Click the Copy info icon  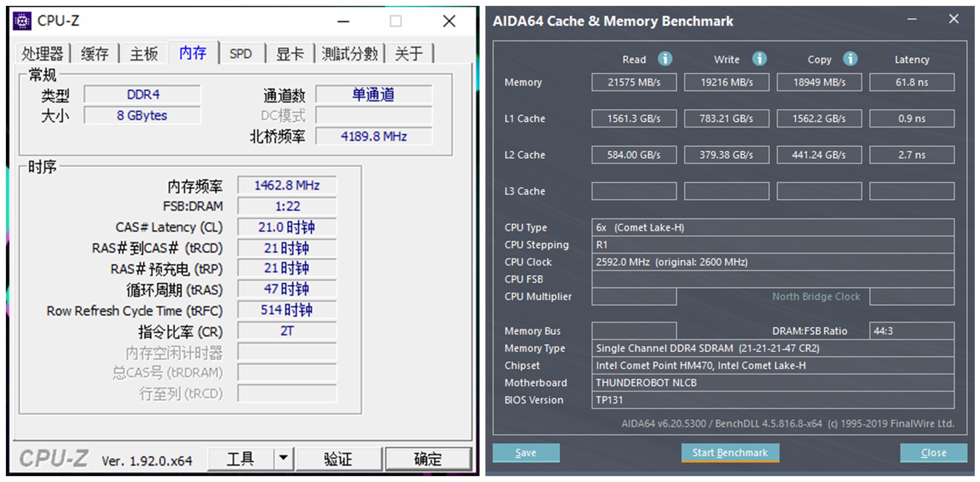click(x=850, y=59)
